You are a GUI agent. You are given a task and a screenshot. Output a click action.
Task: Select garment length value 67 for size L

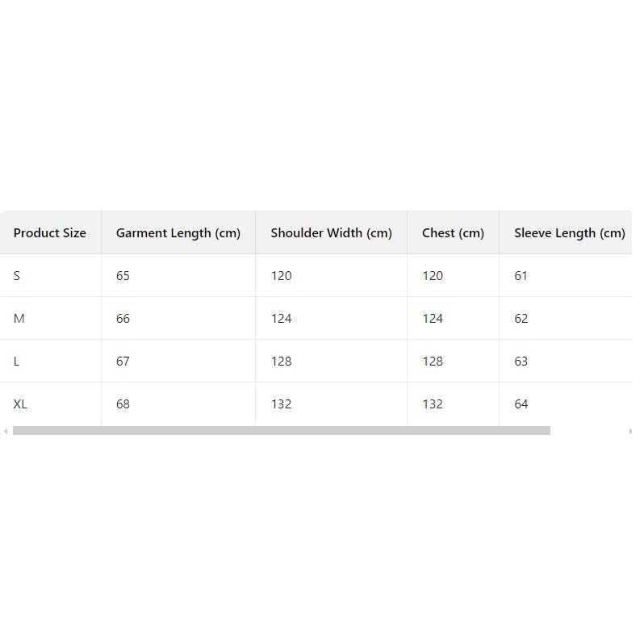pyautogui.click(x=123, y=362)
